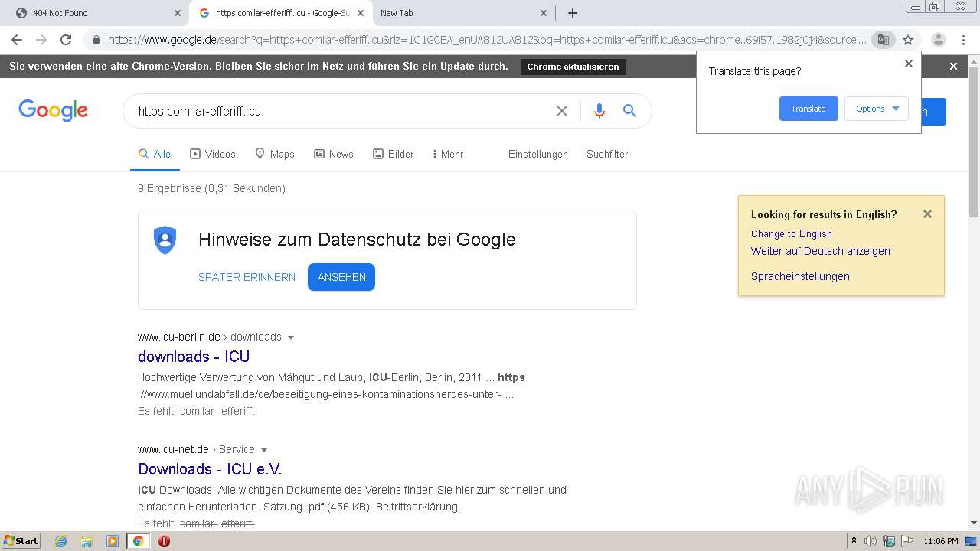Open the translate page icon in address bar
Viewport: 980px width, 551px height.
pyautogui.click(x=884, y=40)
